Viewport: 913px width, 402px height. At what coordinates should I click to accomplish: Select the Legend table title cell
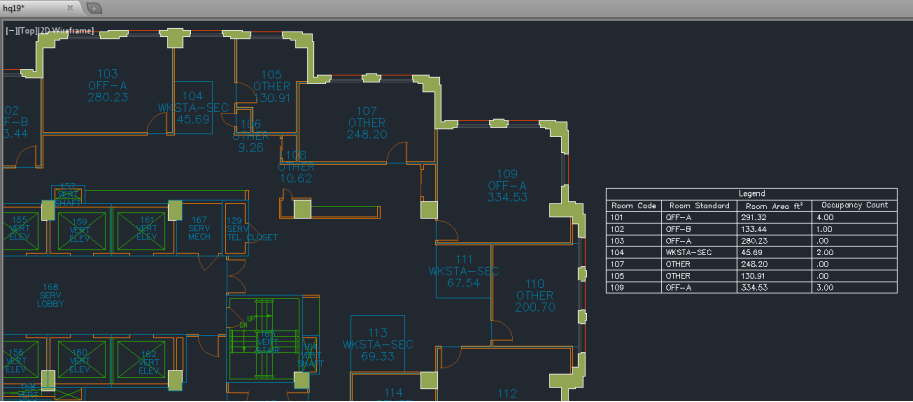point(752,193)
